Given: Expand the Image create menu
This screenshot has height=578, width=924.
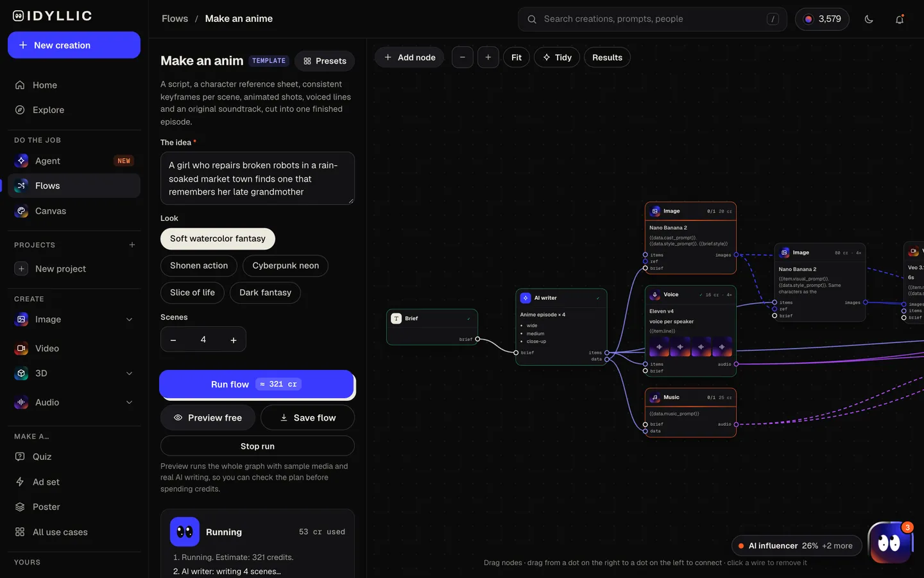Looking at the screenshot, I should (129, 320).
